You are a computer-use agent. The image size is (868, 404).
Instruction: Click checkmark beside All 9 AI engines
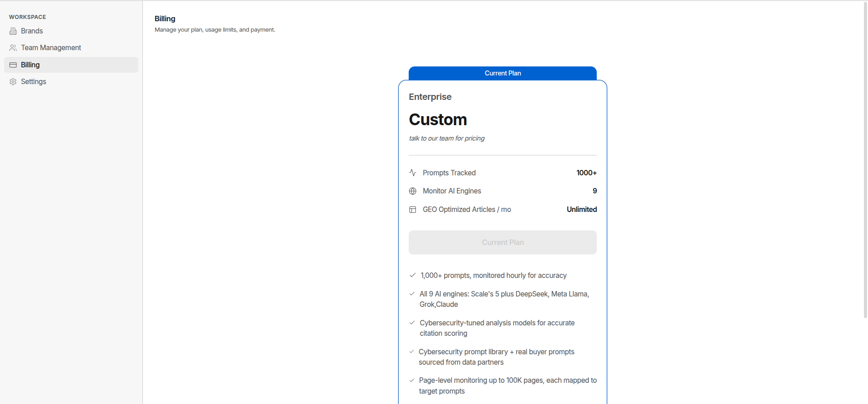pos(412,294)
